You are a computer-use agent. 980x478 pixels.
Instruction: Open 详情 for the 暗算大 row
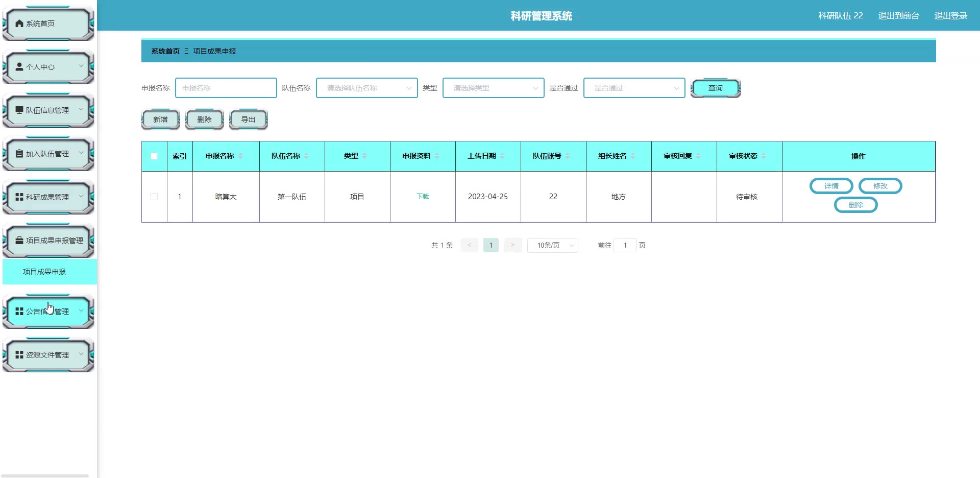coord(831,186)
